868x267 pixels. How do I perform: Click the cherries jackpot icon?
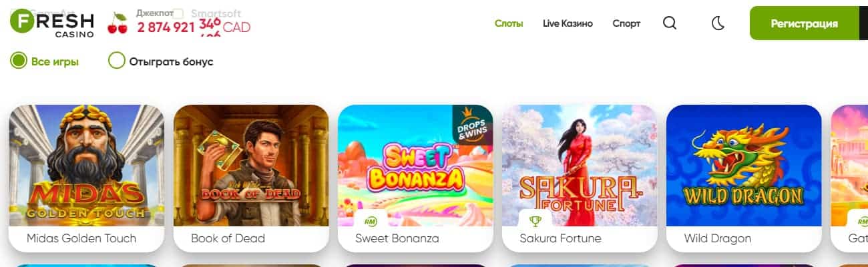pyautogui.click(x=118, y=24)
